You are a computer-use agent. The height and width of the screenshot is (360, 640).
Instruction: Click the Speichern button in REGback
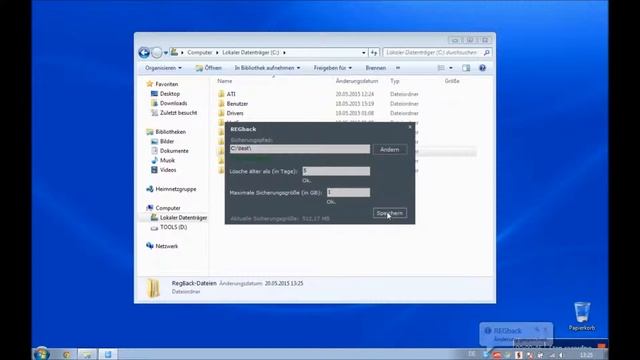(390, 213)
